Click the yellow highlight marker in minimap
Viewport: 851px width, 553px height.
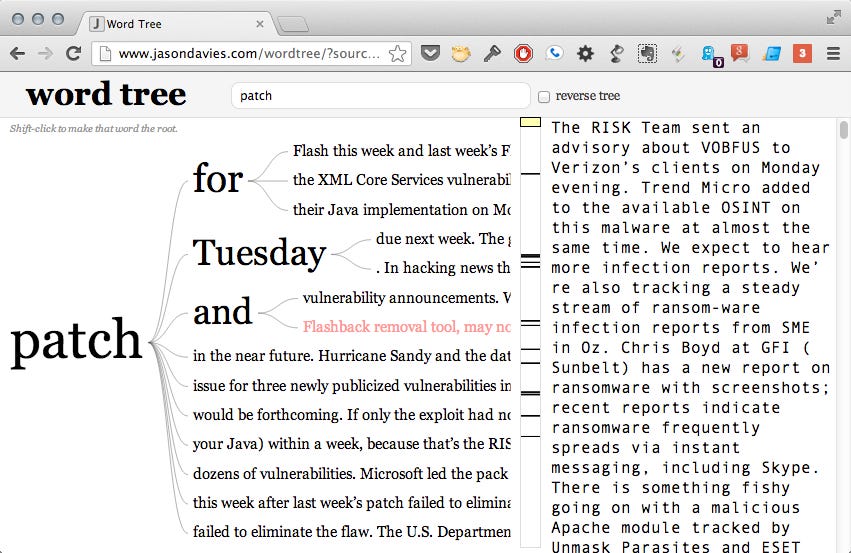530,122
